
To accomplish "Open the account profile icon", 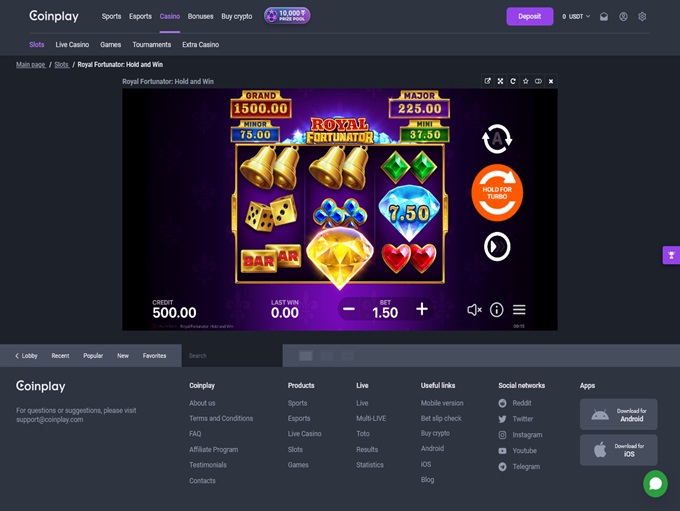I will click(x=623, y=17).
